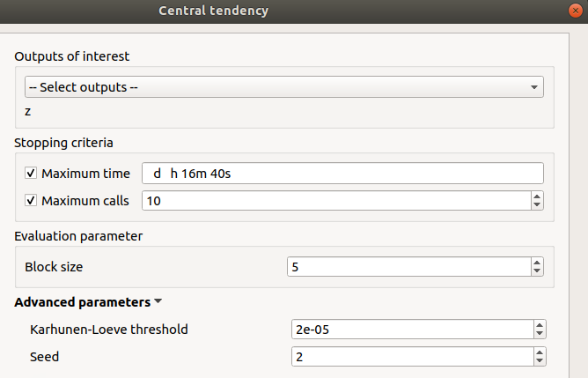Increase Maximum calls with up arrow
Viewport: 588px width, 378px height.
click(538, 196)
